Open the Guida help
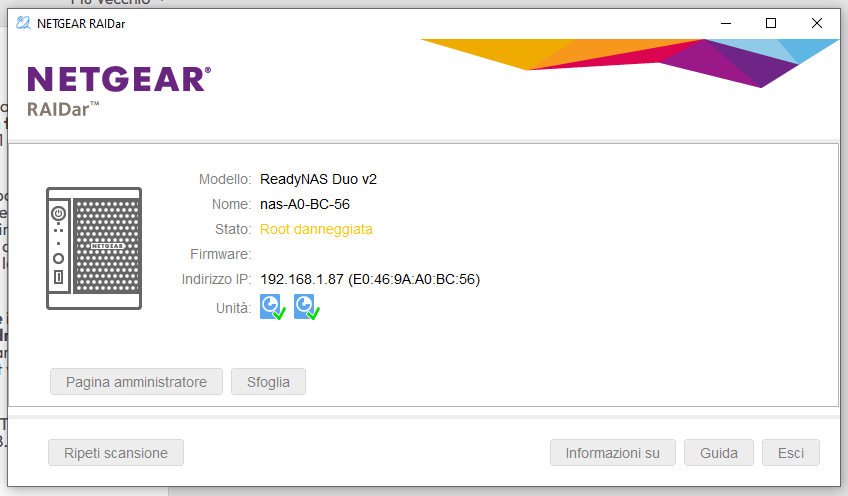Viewport: 848px width, 496px height. (719, 453)
